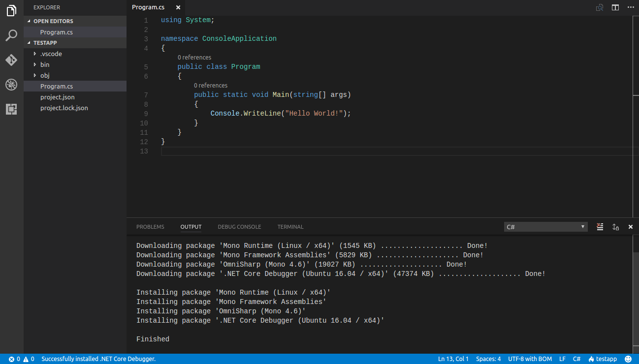Clear the Output panel content
The height and width of the screenshot is (364, 639).
(x=600, y=227)
